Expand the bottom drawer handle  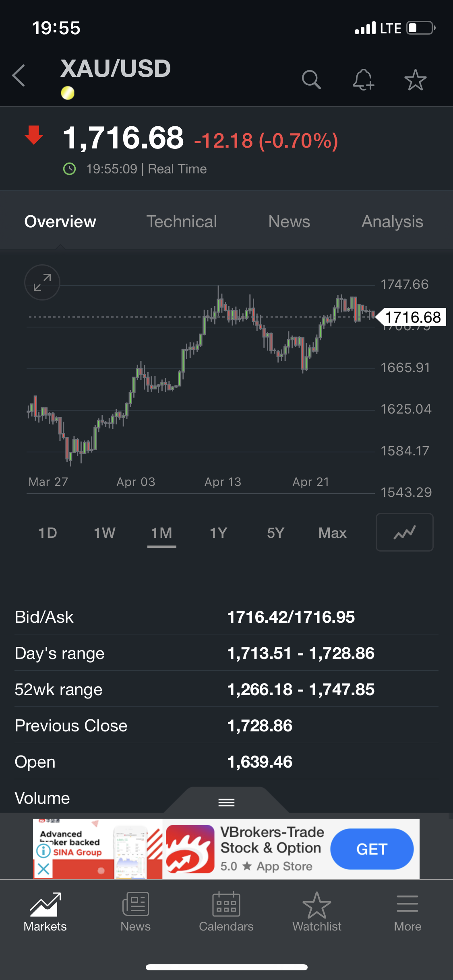point(226,803)
